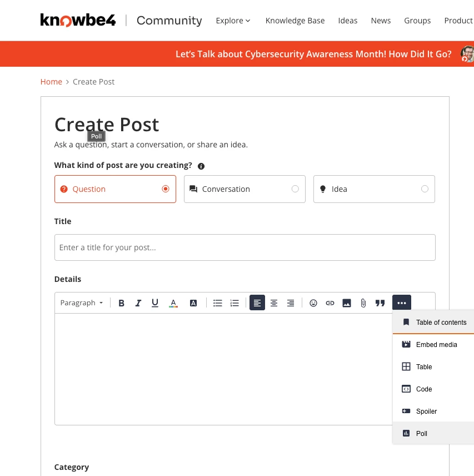Viewport: 474px width, 476px height.
Task: Focus the post title input field
Action: click(x=245, y=247)
